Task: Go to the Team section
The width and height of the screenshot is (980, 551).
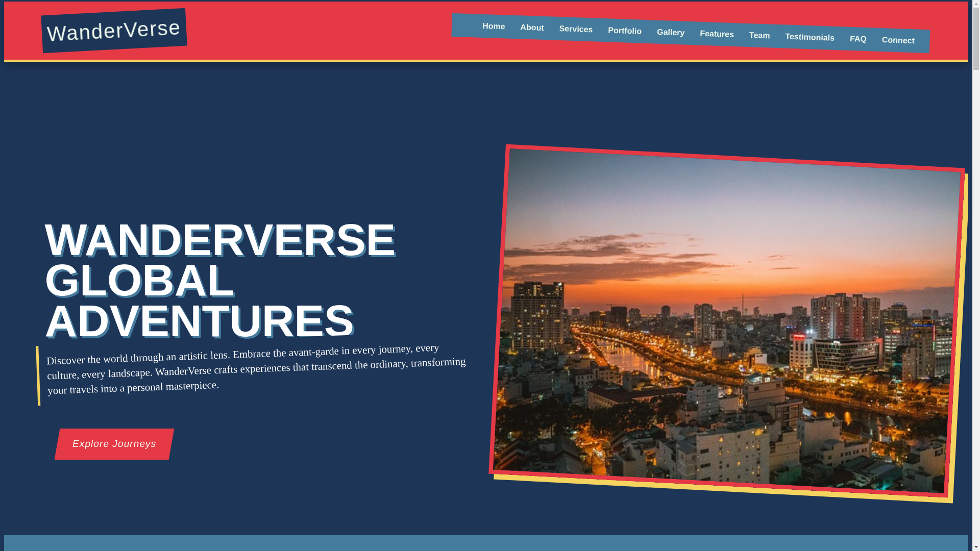Action: pyautogui.click(x=759, y=36)
